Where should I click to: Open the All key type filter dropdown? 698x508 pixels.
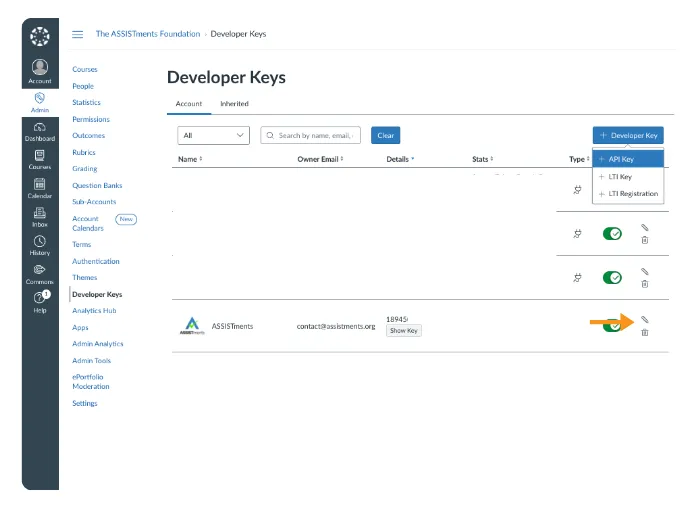(x=213, y=135)
